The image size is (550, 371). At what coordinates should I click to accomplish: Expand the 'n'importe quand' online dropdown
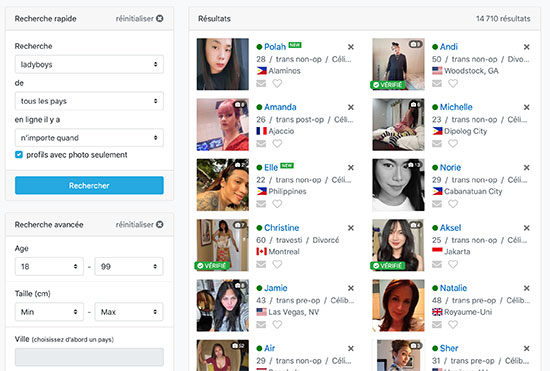(89, 138)
